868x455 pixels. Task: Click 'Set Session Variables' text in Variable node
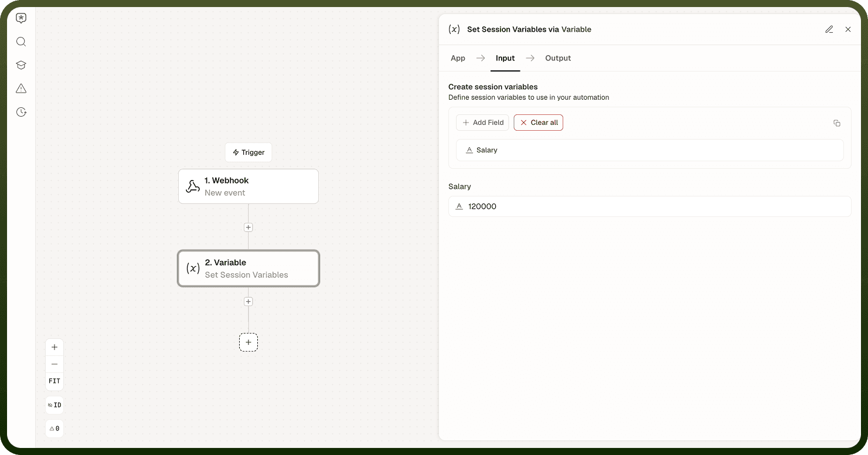tap(247, 275)
